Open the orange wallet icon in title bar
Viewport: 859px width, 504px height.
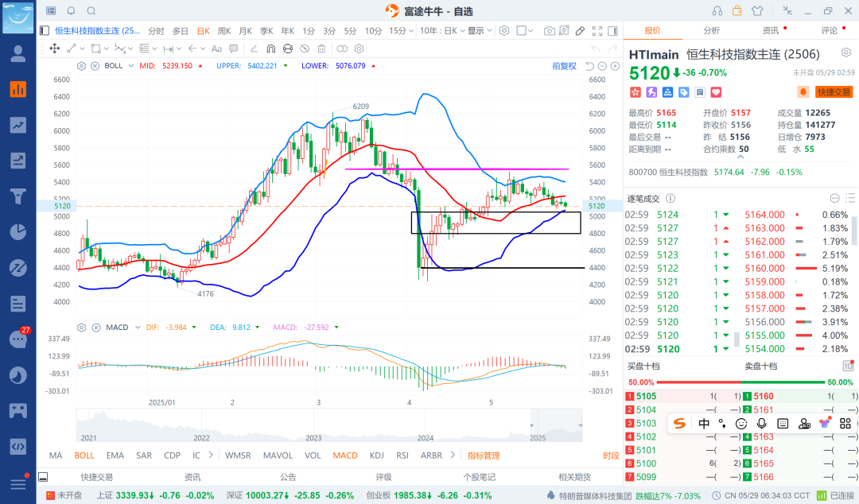click(x=737, y=11)
